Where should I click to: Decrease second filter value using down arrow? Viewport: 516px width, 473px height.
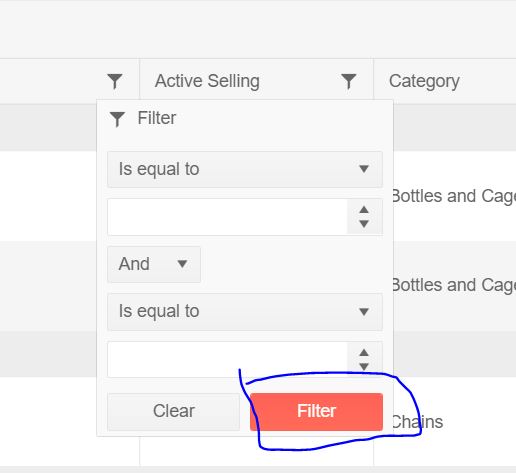tap(364, 366)
